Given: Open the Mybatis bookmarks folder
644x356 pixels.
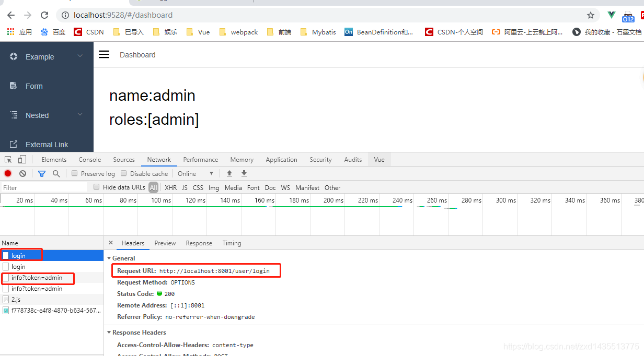Looking at the screenshot, I should click(x=318, y=32).
